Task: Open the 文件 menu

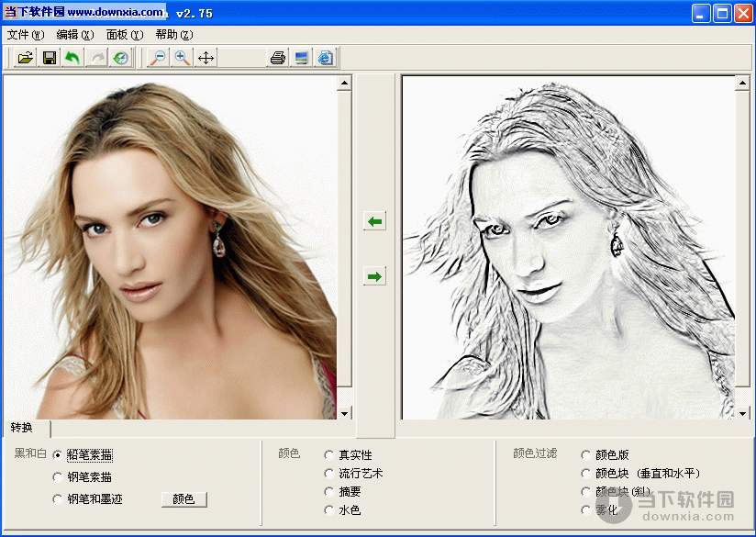Action: pyautogui.click(x=25, y=35)
